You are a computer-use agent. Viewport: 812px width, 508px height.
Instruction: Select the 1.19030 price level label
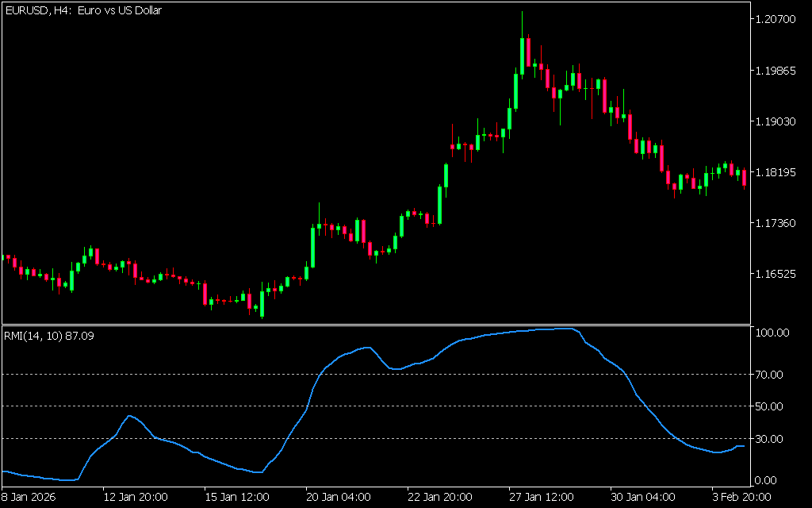(x=776, y=121)
